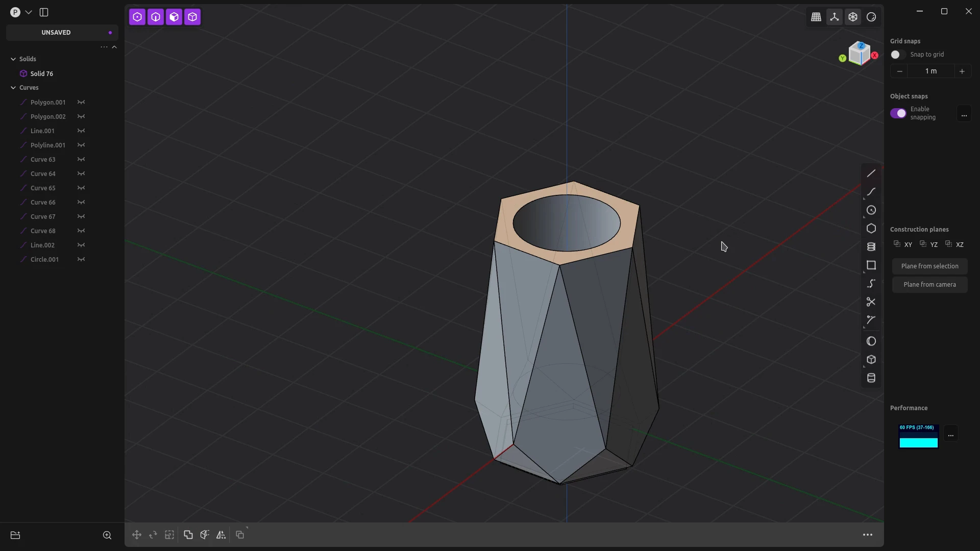The height and width of the screenshot is (551, 980).
Task: Choose the Box solid tool
Action: tap(871, 360)
